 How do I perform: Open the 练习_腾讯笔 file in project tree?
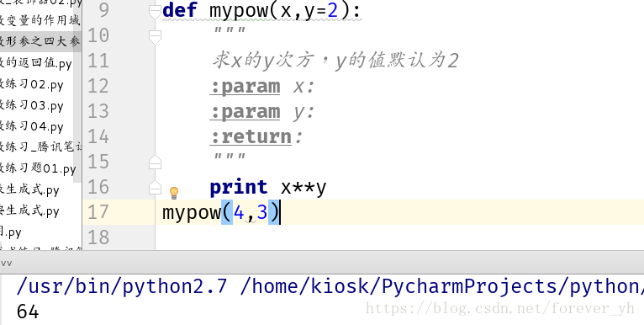click(x=40, y=147)
